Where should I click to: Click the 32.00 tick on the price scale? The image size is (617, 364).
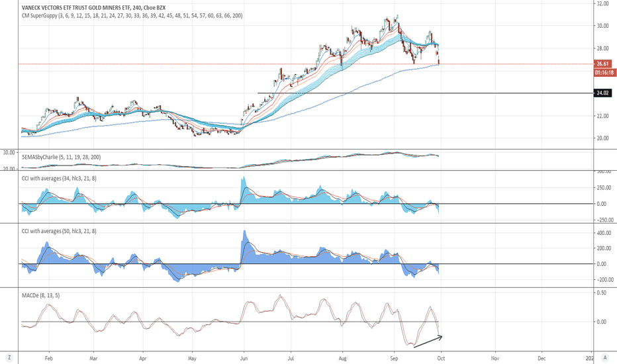[603, 3]
